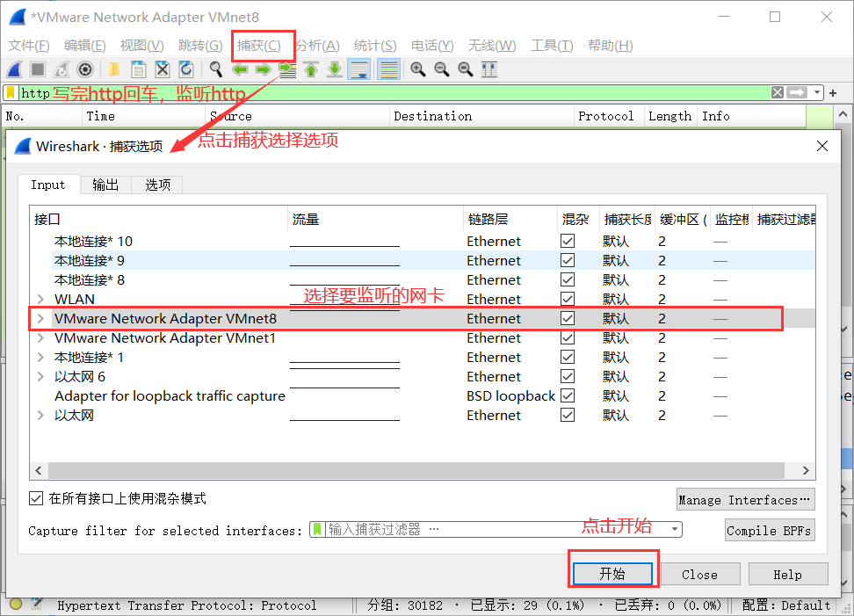Zoom in on the packet list text
The image size is (854, 616).
click(x=417, y=69)
